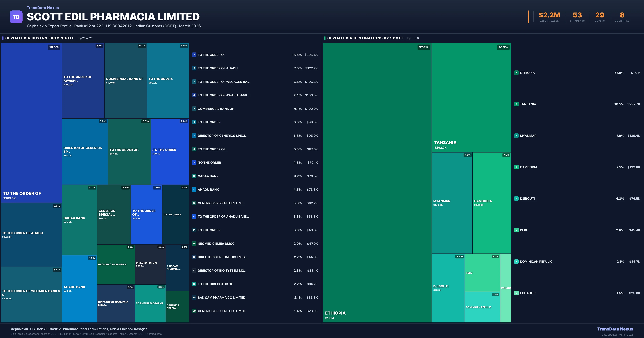Click rank badge 10 beside GADAA BANK
Screen dimensions: 644x338
pos(194,176)
